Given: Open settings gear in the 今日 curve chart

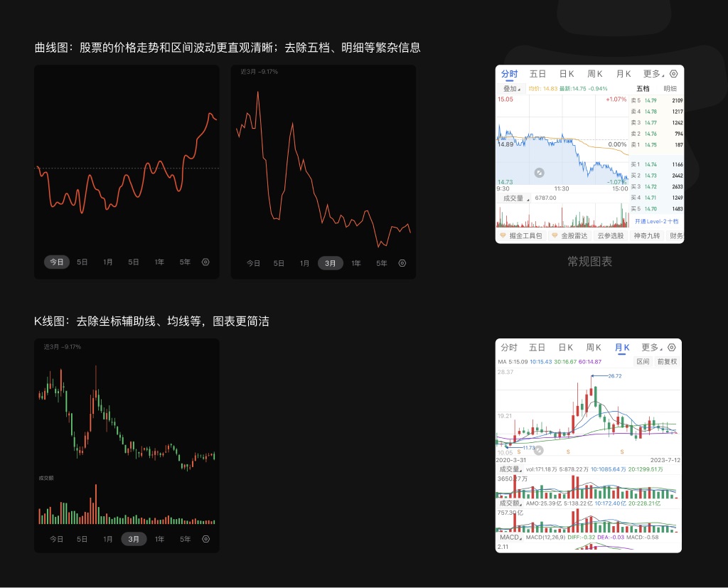Looking at the screenshot, I should click(205, 262).
